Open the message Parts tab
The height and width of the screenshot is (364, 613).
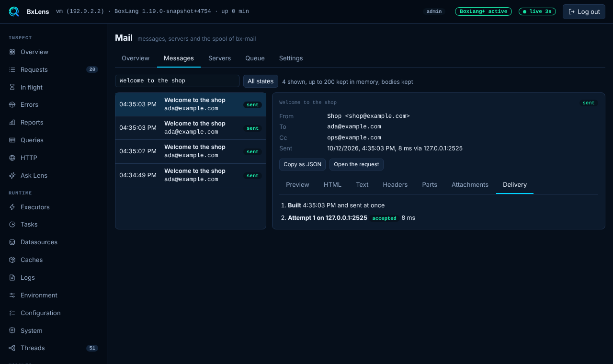point(430,184)
